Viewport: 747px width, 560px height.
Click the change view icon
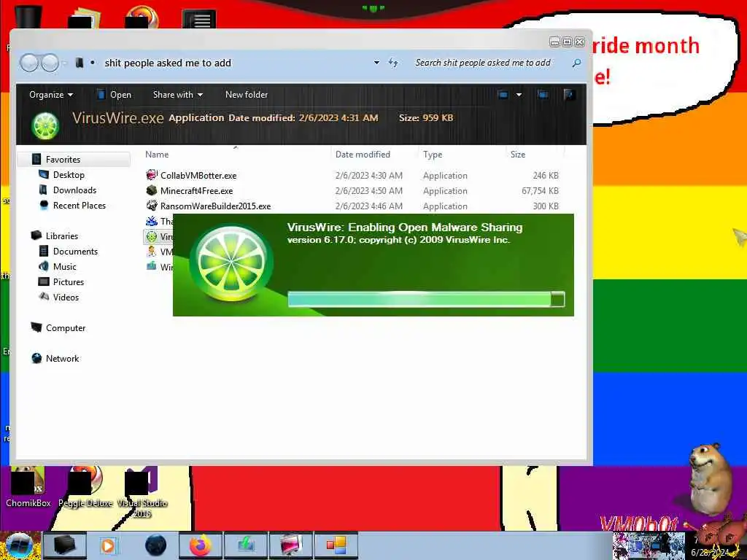[x=503, y=95]
